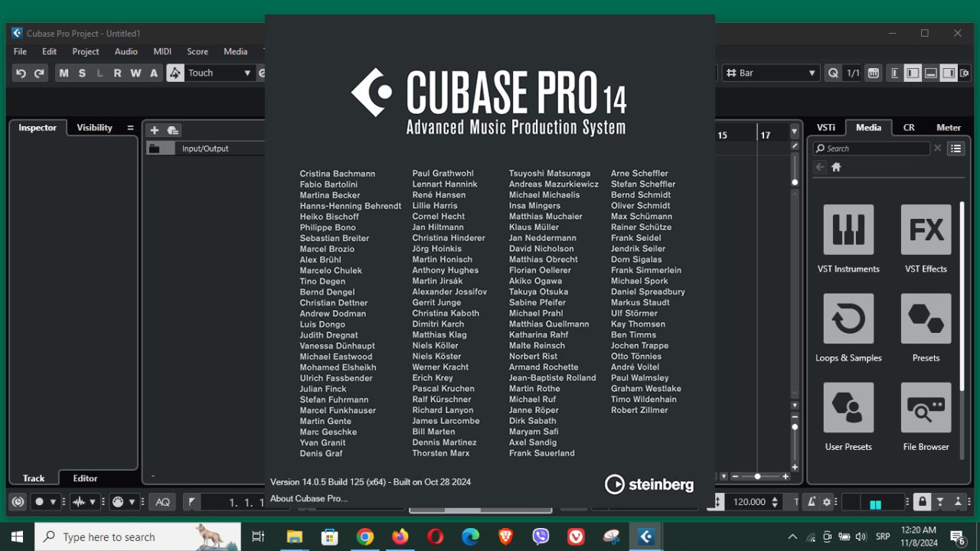Switch to the Inspector tab
Viewport: 980px width, 551px height.
pos(38,128)
